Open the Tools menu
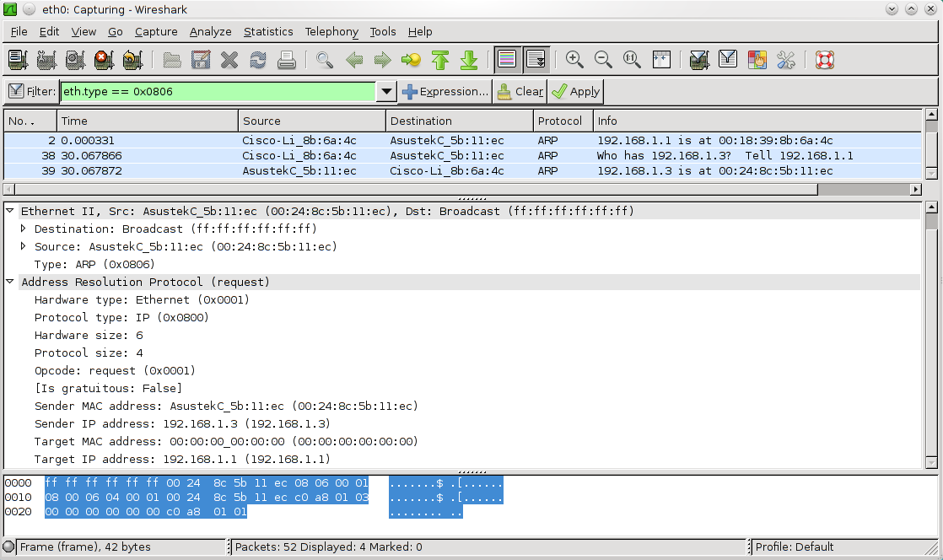943x560 pixels. pyautogui.click(x=382, y=32)
